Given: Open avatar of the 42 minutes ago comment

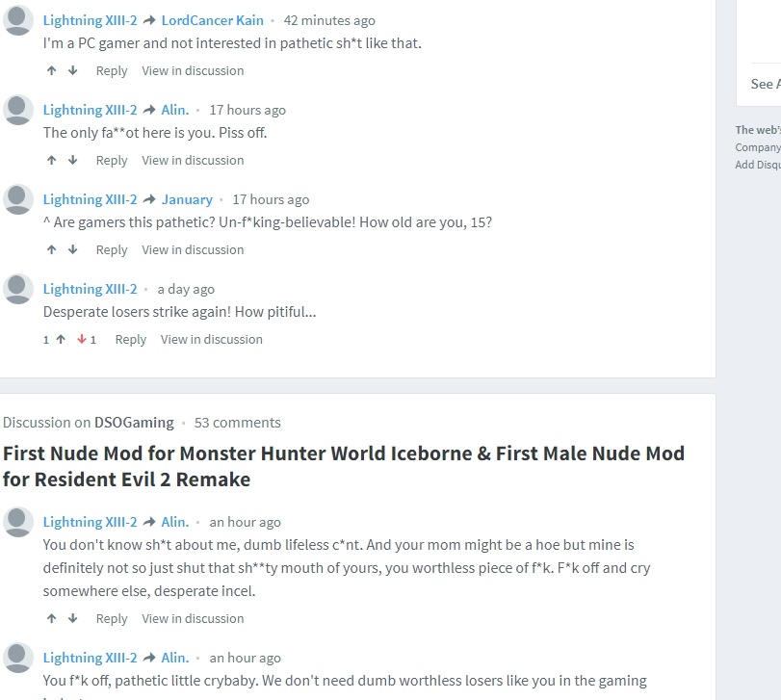Looking at the screenshot, I should (18, 20).
